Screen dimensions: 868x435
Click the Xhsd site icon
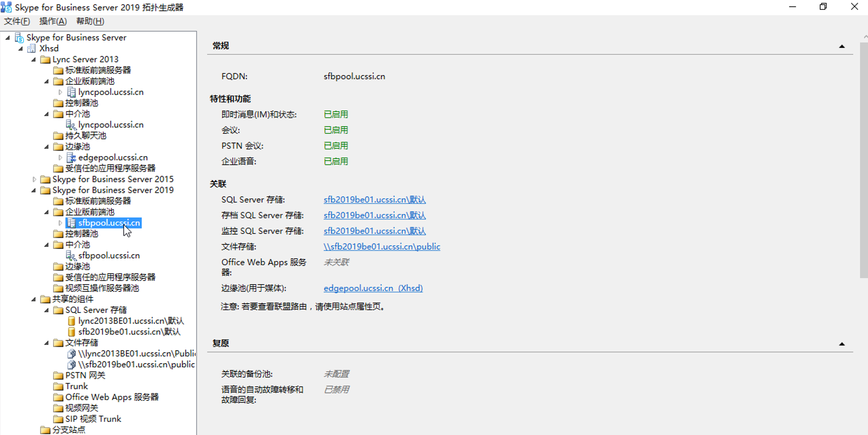pos(32,48)
